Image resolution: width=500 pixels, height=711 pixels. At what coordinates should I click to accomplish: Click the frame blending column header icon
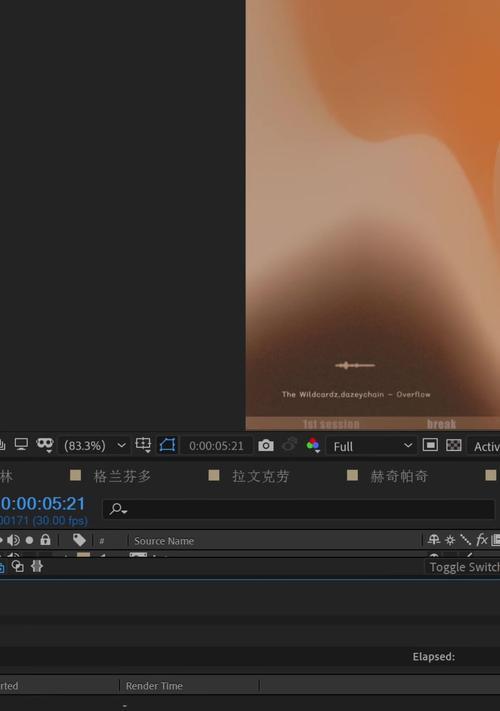[495, 540]
